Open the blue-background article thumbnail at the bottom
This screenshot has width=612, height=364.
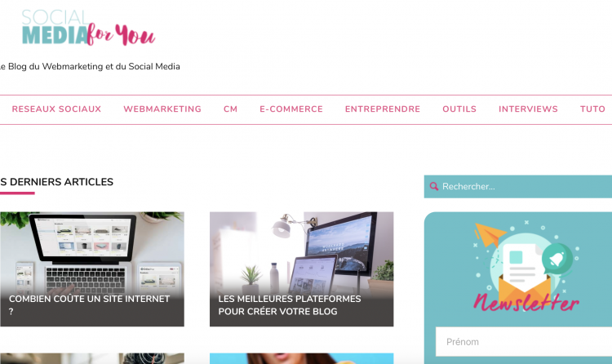(302, 358)
